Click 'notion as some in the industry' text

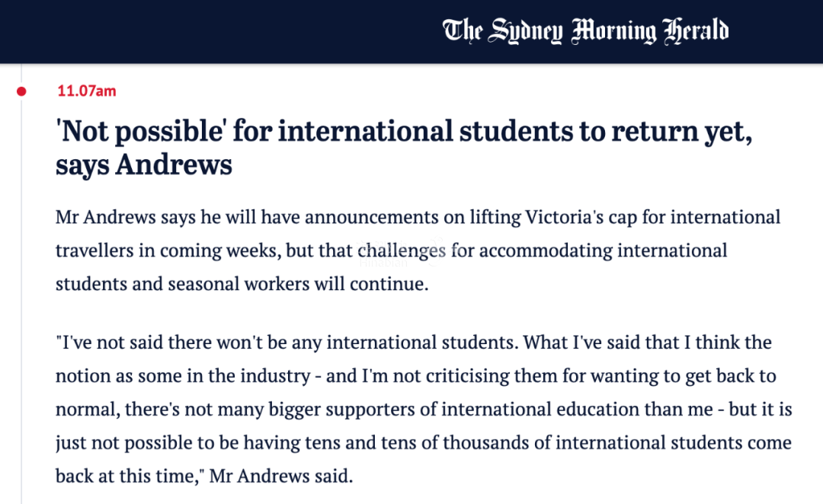click(x=183, y=376)
